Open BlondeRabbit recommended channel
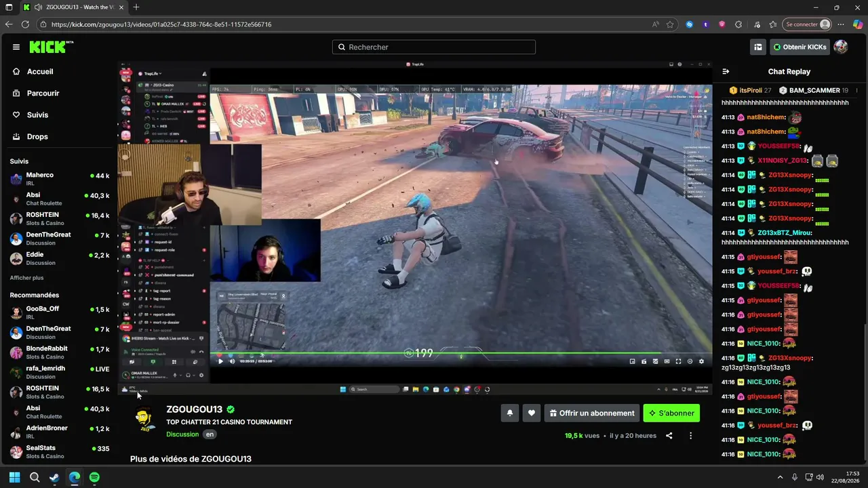 (x=60, y=352)
